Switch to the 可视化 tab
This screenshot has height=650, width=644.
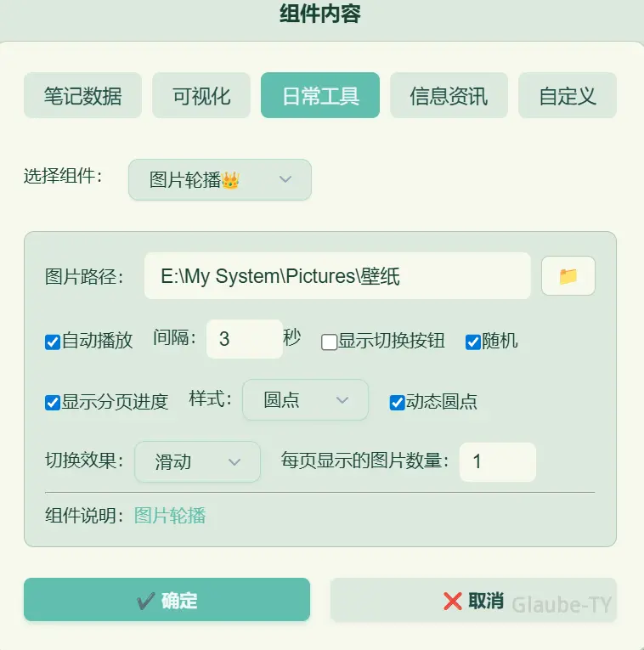tap(201, 95)
